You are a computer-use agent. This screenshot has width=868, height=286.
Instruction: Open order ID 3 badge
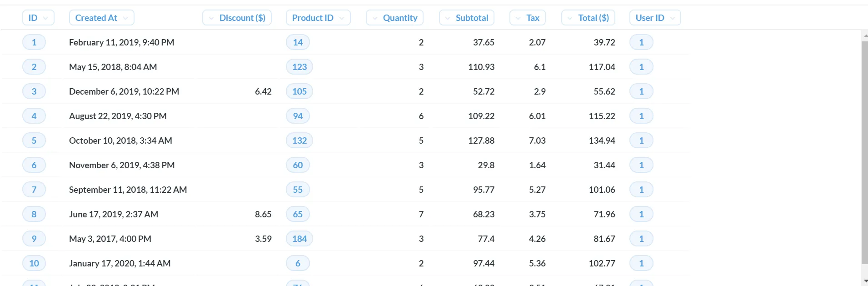coord(34,91)
